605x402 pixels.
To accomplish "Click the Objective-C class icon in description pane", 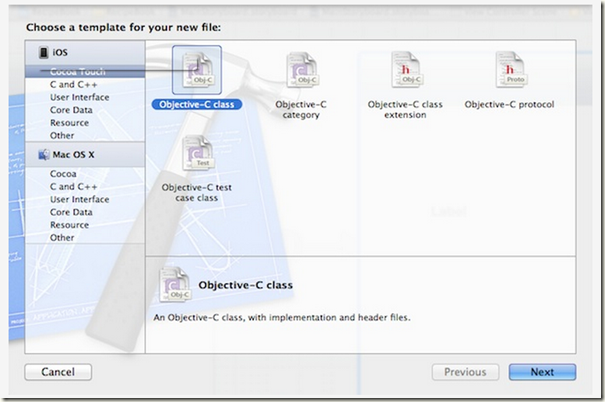I will point(175,285).
